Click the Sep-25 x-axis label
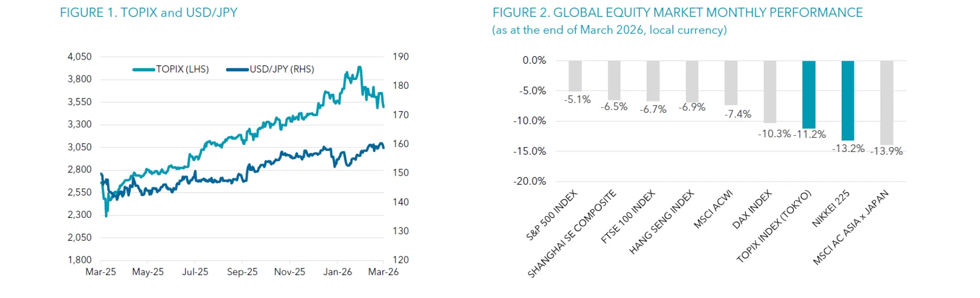 coord(242,272)
